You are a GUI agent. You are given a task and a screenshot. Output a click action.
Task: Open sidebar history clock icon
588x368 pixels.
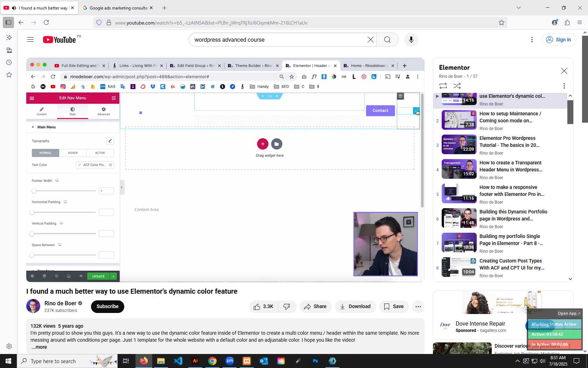pos(9,62)
